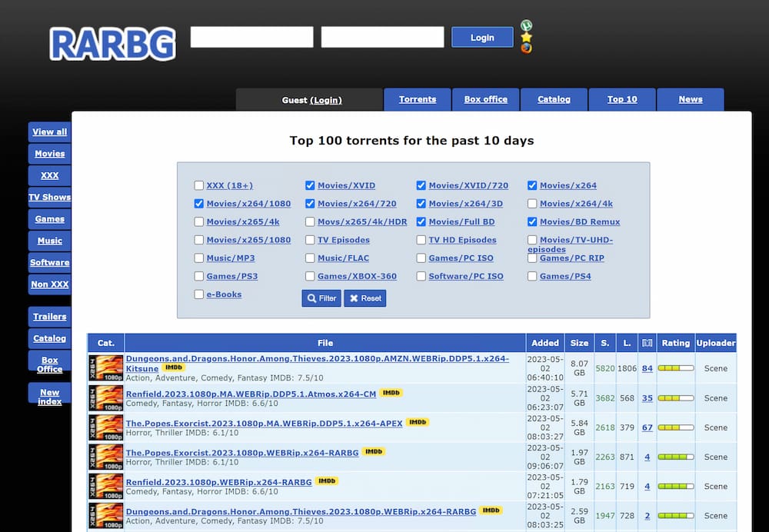This screenshot has height=532, width=769.
Task: Click IMDb badge on Renfield WEBRip x264-RARBG row
Action: (327, 481)
